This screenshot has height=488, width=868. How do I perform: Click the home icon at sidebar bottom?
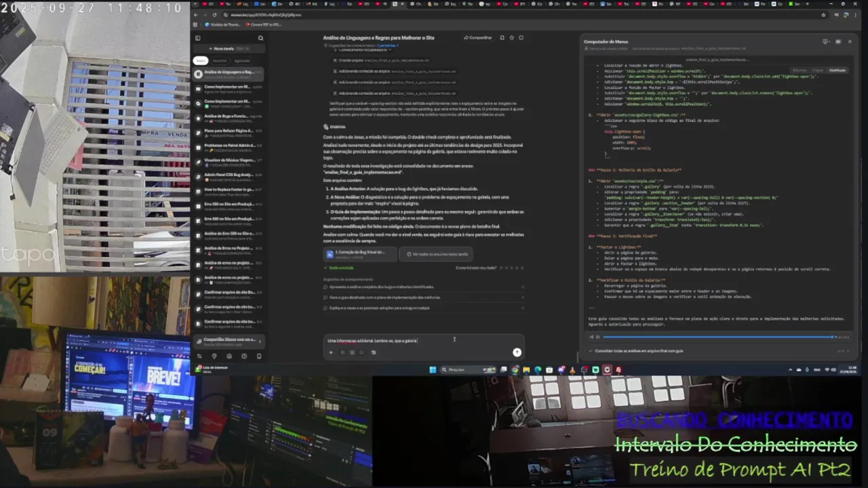click(229, 357)
